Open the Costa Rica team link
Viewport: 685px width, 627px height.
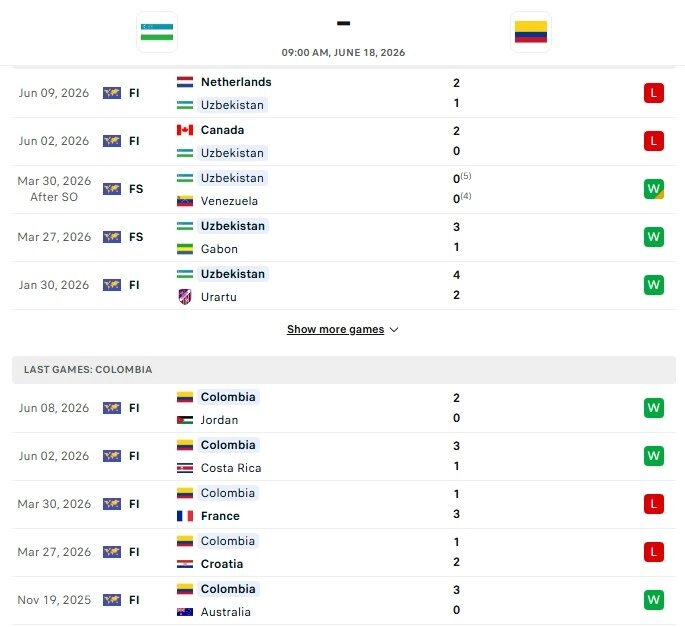pos(231,468)
